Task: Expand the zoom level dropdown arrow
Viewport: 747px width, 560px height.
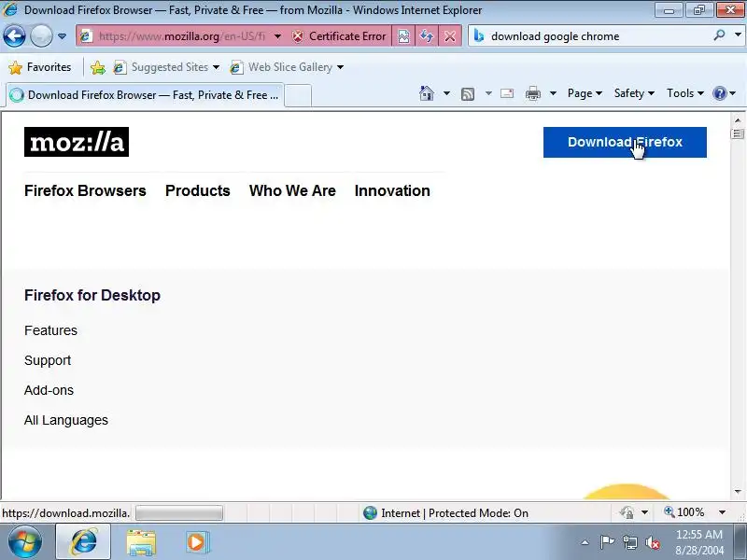Action: click(x=722, y=512)
